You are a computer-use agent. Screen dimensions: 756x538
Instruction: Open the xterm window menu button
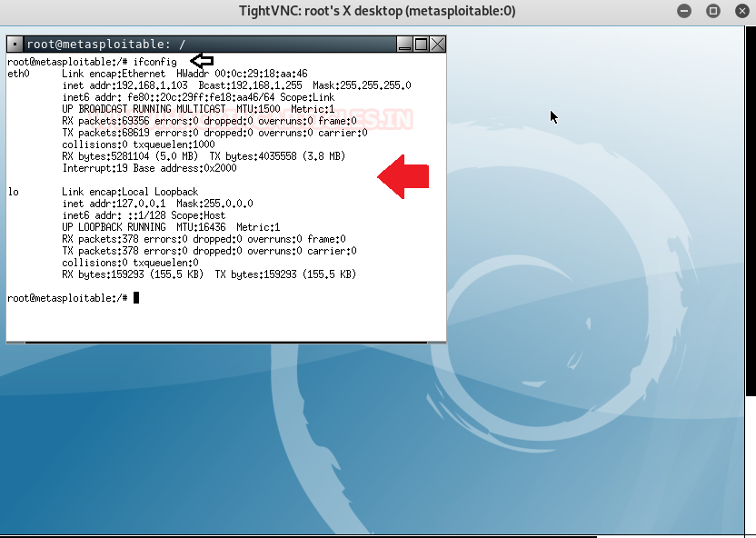[15, 45]
